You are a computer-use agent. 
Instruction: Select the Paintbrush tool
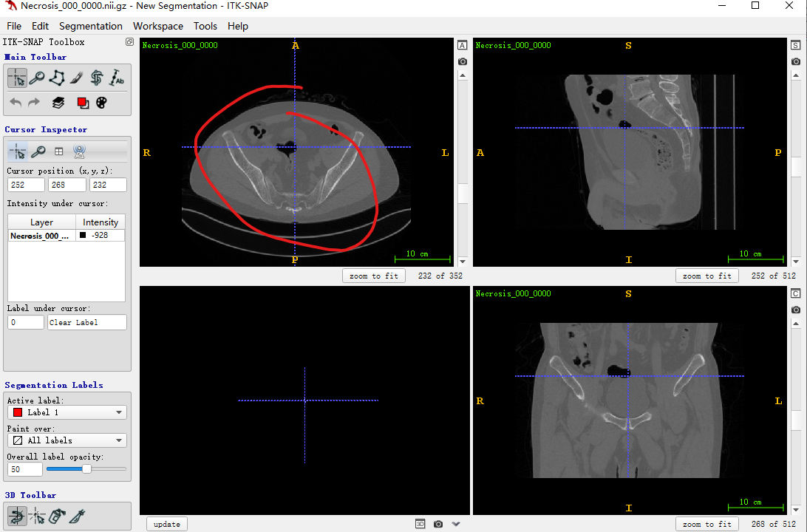(77, 78)
